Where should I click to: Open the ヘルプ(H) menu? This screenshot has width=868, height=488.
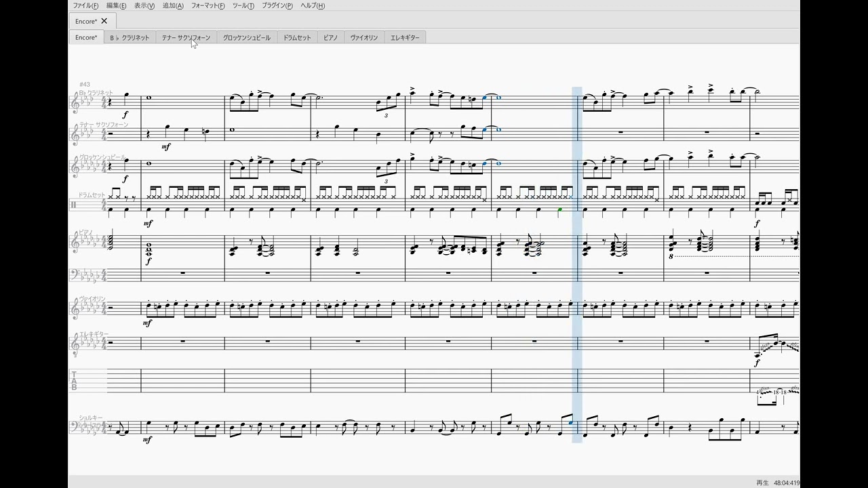pos(313,5)
